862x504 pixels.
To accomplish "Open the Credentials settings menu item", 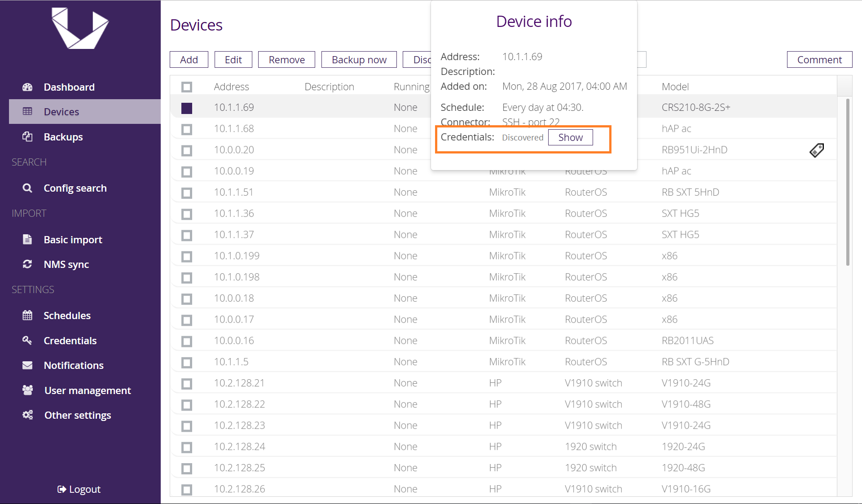I will tap(85, 340).
